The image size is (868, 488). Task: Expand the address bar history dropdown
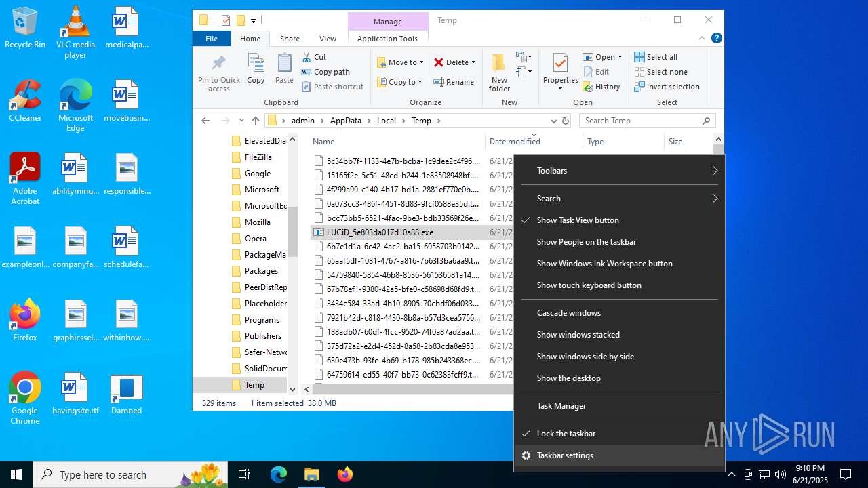click(553, 121)
